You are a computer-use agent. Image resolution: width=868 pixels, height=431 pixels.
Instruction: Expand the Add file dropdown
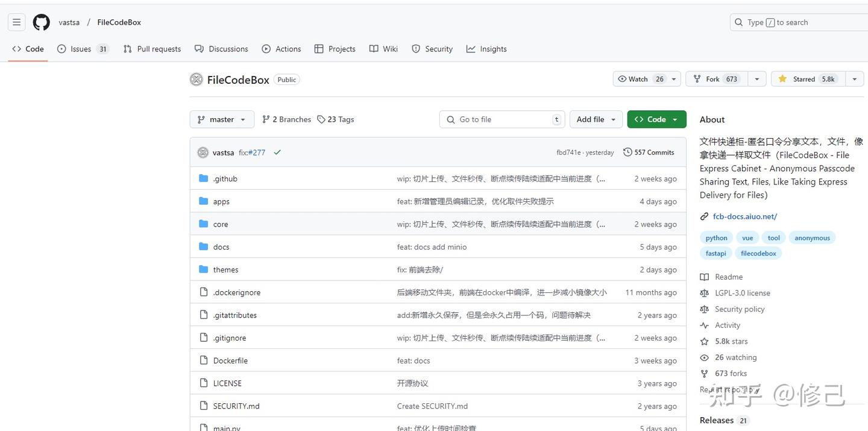pos(596,119)
